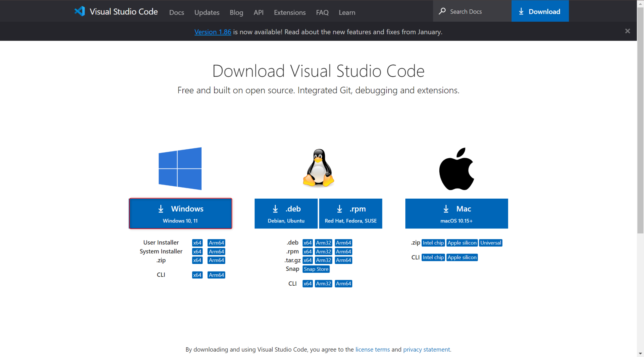Open the Docs menu item
The width and height of the screenshot is (644, 357).
[x=176, y=13]
